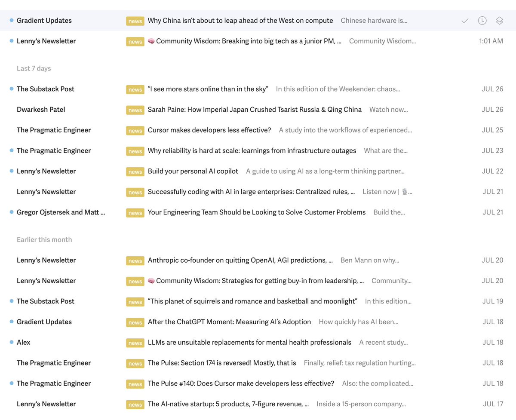Click the JUL 19 date

pos(492,301)
